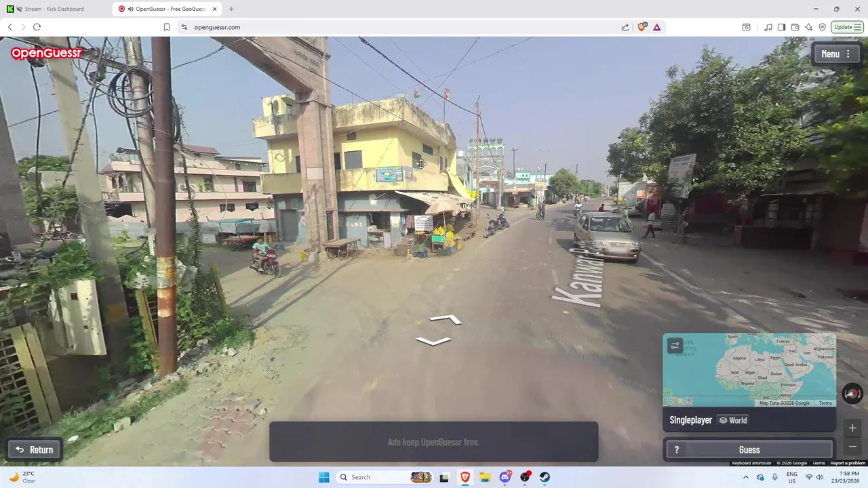Image resolution: width=868 pixels, height=488 pixels.
Task: Switch to the Stream - Kick Dashboard tab
Action: [x=54, y=9]
